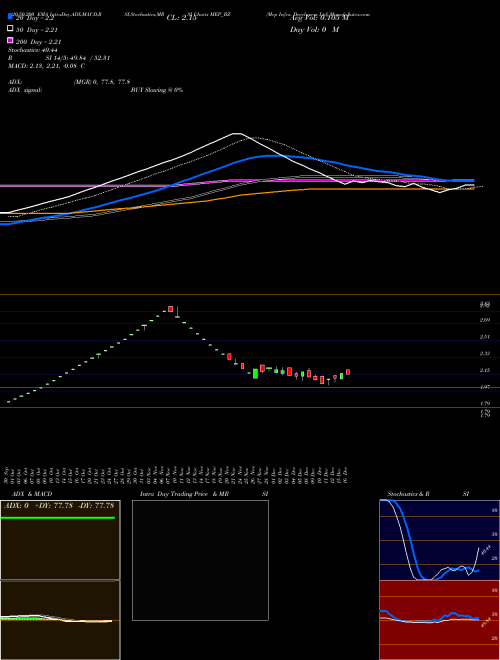
Task: Click the red RSI panel's blue line
Action: [452, 614]
